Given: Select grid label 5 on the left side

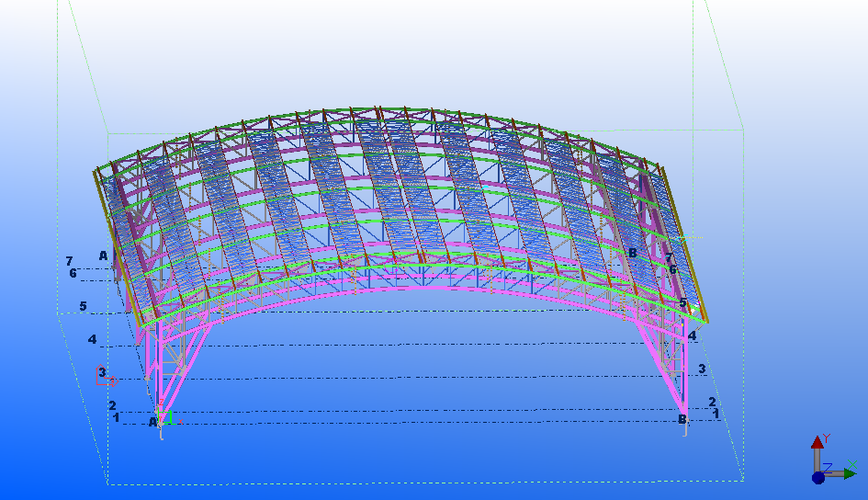Looking at the screenshot, I should pyautogui.click(x=83, y=306).
